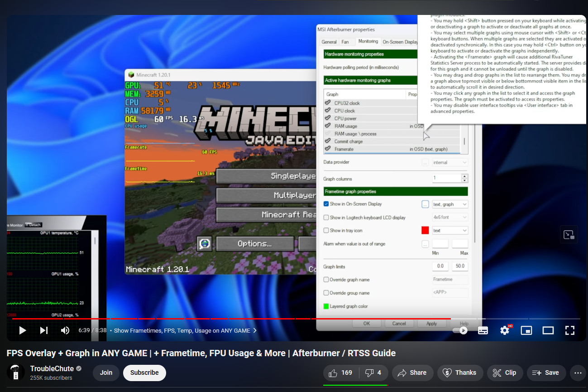Check Override group name

click(326, 293)
